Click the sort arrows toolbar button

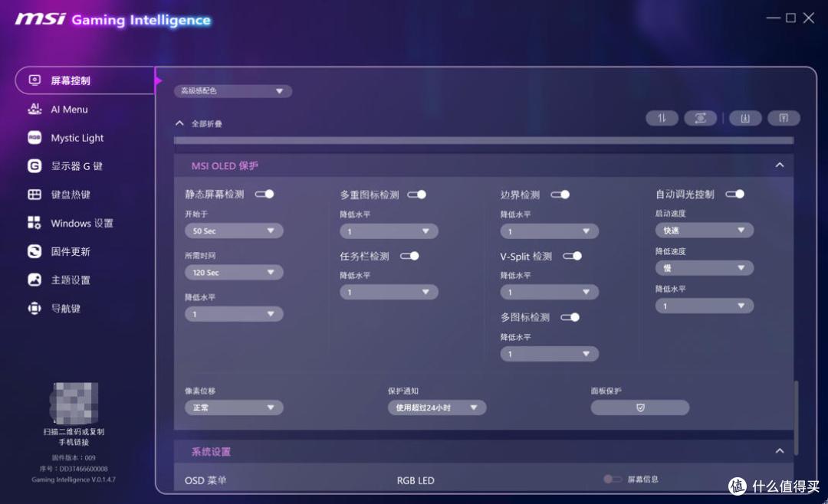point(662,118)
